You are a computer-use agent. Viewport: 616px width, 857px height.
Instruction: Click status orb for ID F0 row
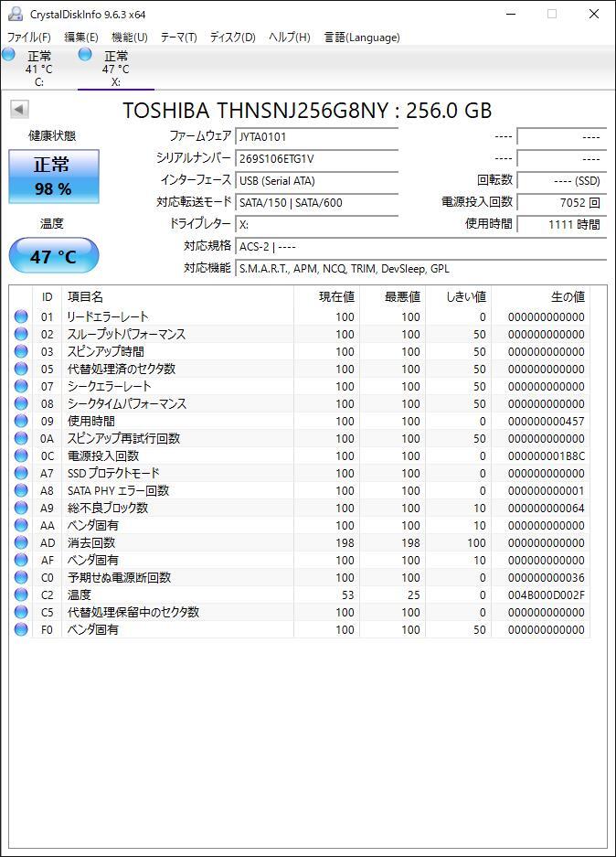click(21, 629)
